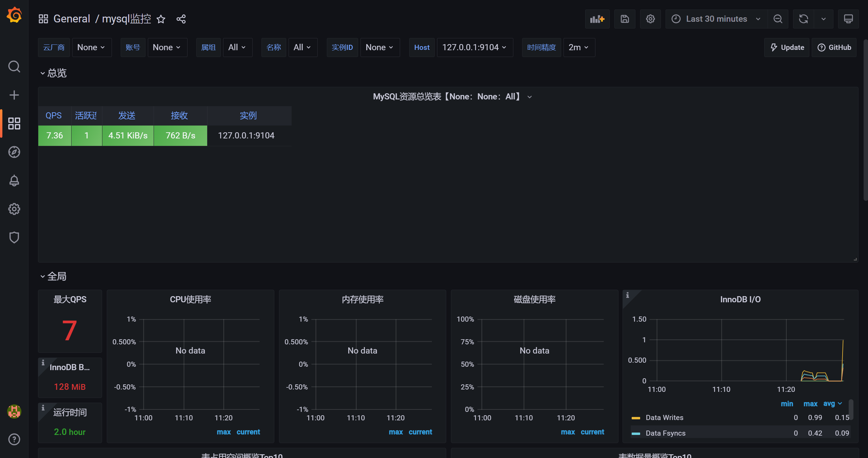Open the Alerting bell icon
The image size is (868, 458).
pos(14,180)
